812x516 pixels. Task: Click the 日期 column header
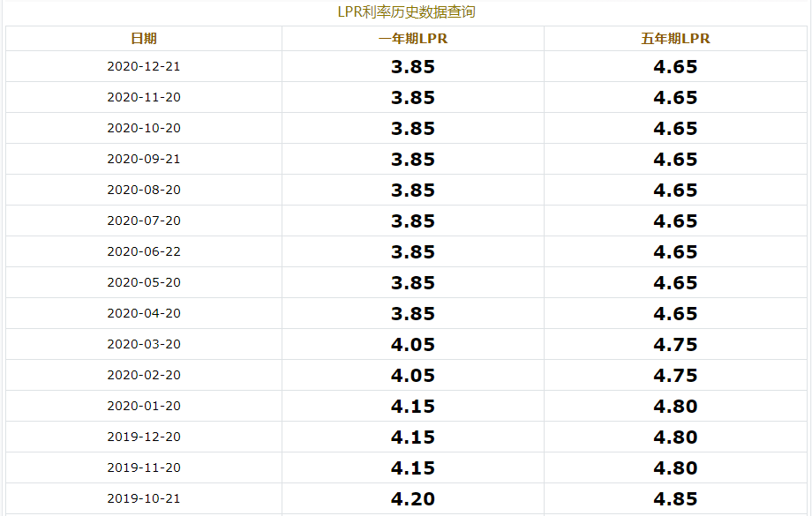pos(144,39)
